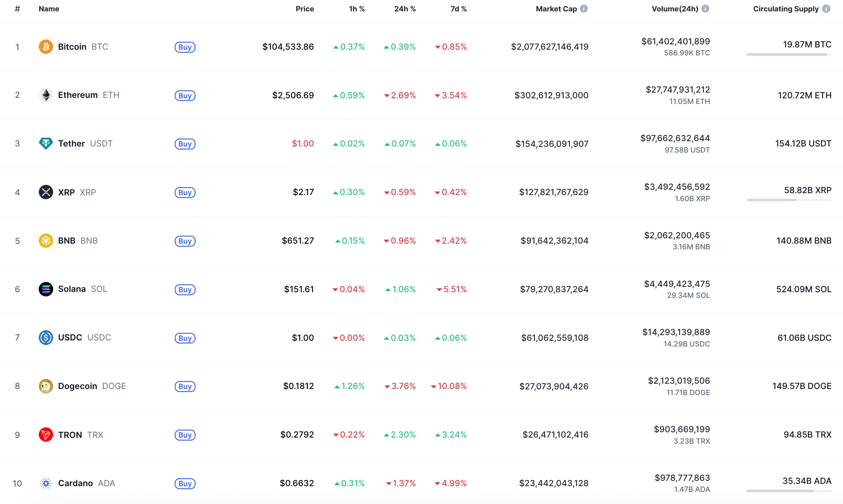
Task: Click the Buy button for Cardano
Action: (x=185, y=484)
